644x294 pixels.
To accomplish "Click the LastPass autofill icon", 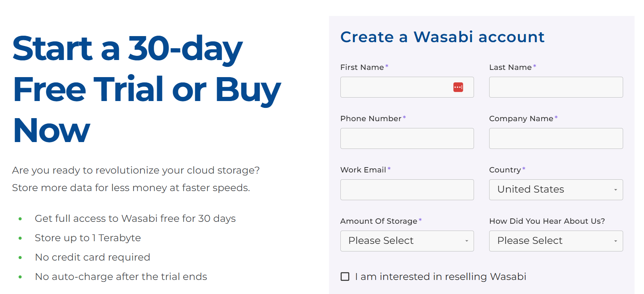I will [x=458, y=87].
